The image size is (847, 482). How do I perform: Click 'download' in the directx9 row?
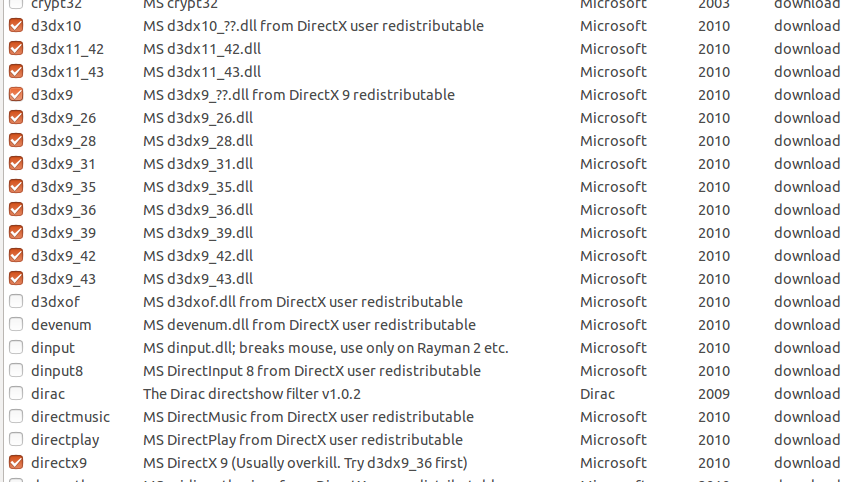807,463
